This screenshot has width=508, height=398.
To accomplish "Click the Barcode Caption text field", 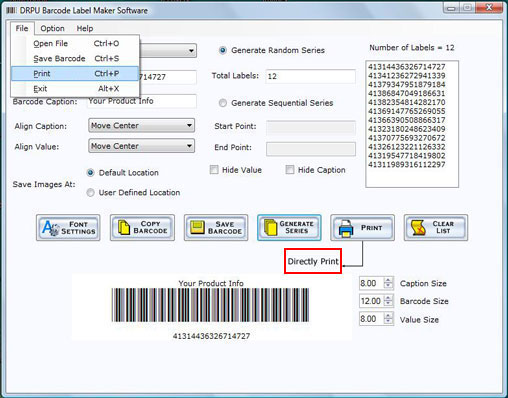I will [x=142, y=101].
